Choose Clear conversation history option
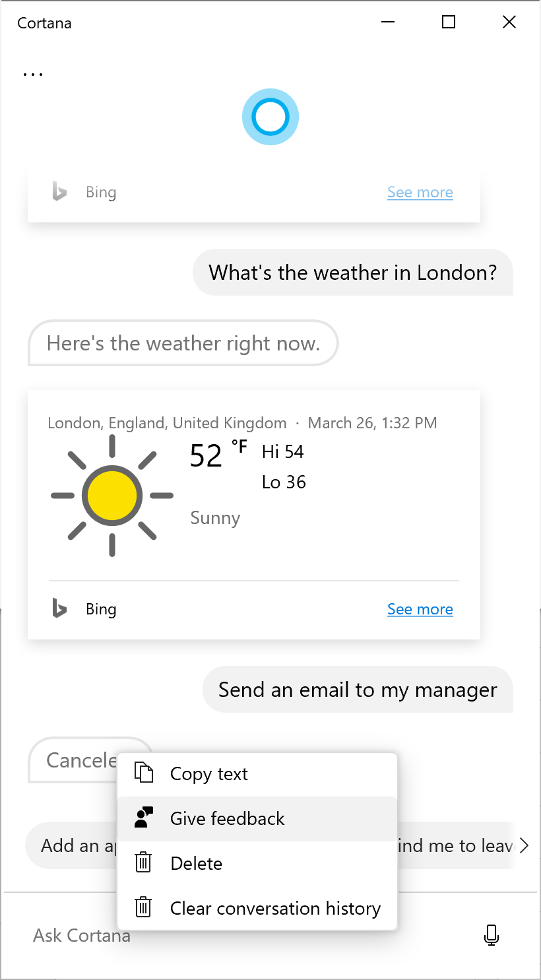 (x=275, y=908)
